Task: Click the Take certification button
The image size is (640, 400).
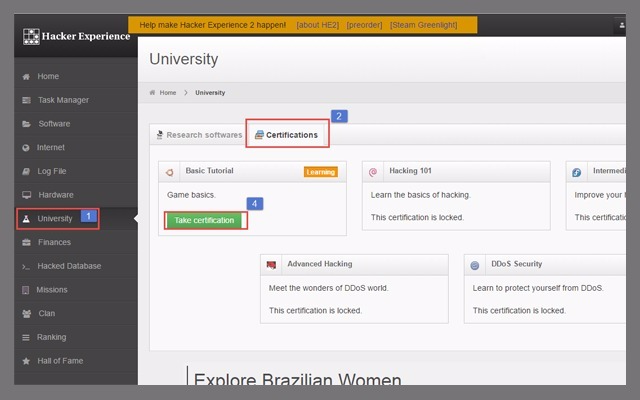Action: coord(204,220)
